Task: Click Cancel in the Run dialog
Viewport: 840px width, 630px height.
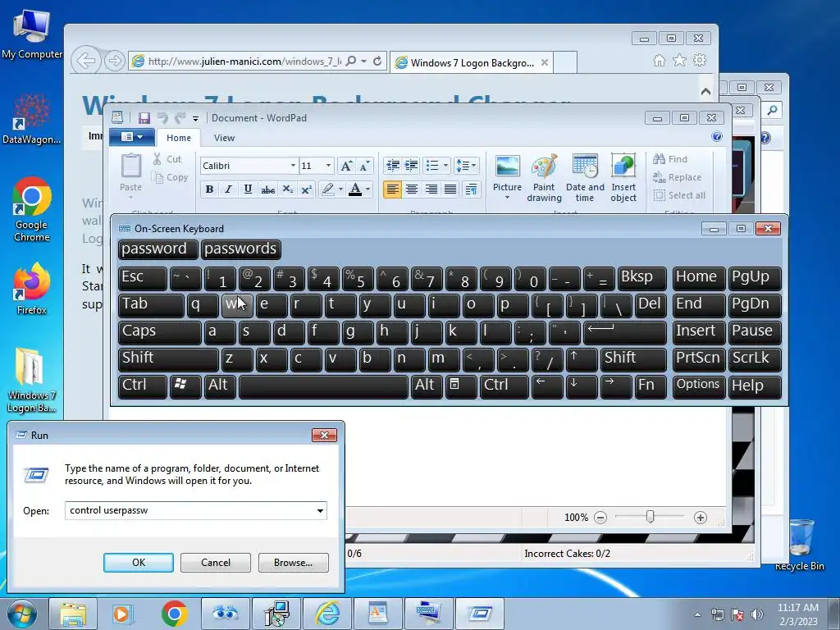Action: click(x=216, y=563)
